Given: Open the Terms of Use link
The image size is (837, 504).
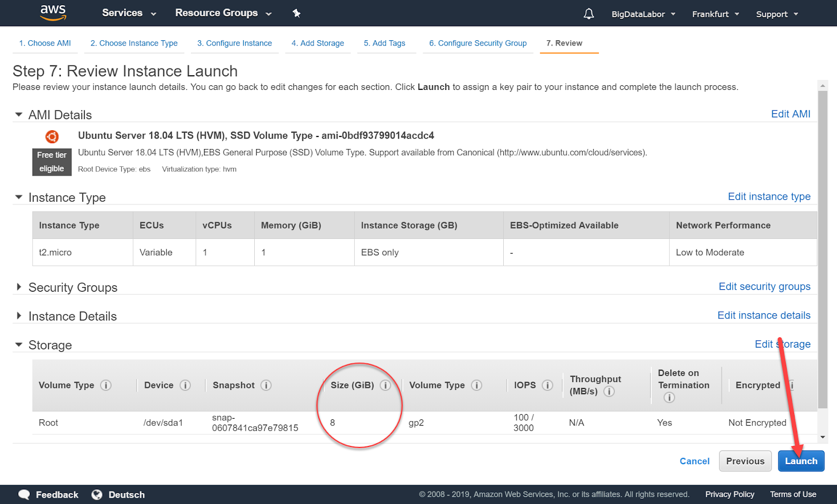Looking at the screenshot, I should click(x=793, y=495).
